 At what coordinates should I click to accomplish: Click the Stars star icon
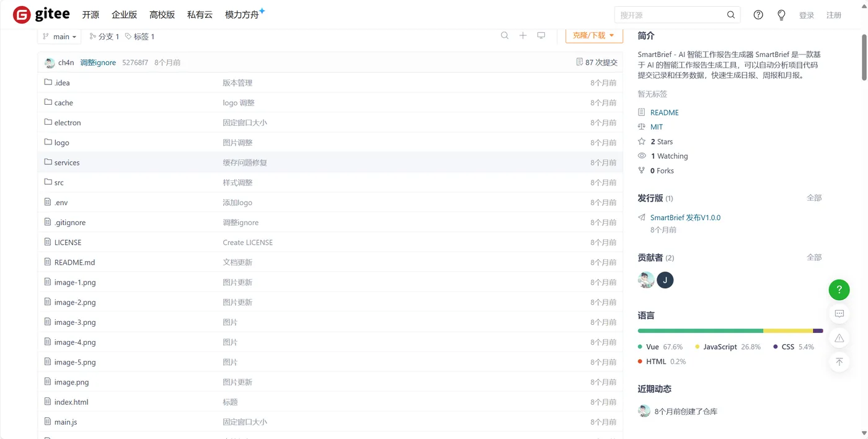642,141
